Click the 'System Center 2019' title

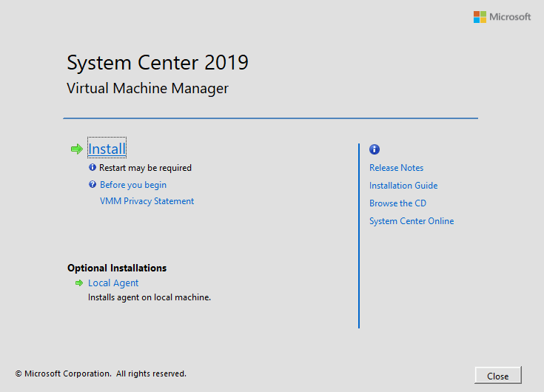coord(158,63)
